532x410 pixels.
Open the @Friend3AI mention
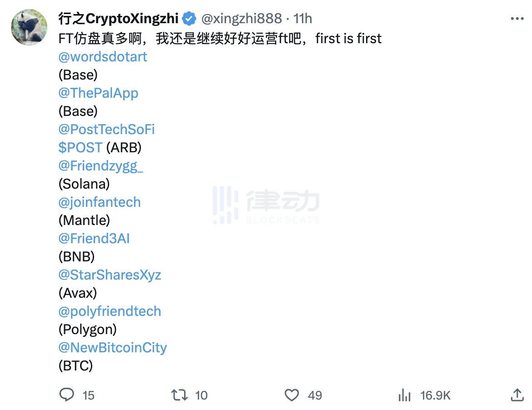[94, 239]
